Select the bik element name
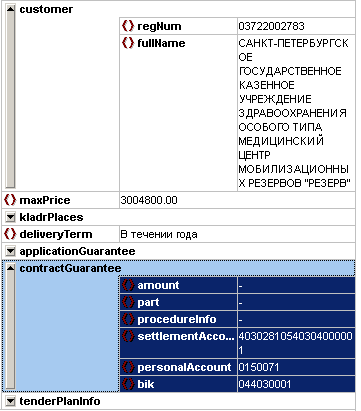361x411 pixels. click(x=146, y=384)
